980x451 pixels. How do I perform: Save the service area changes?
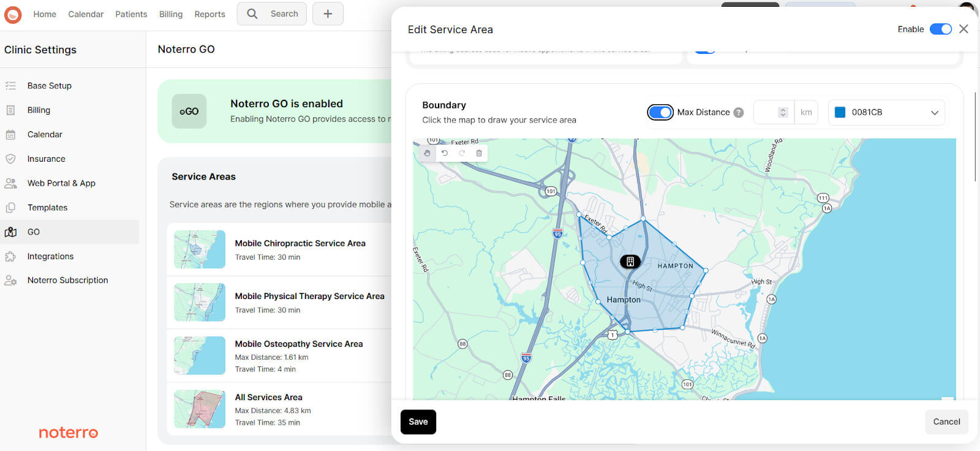418,422
